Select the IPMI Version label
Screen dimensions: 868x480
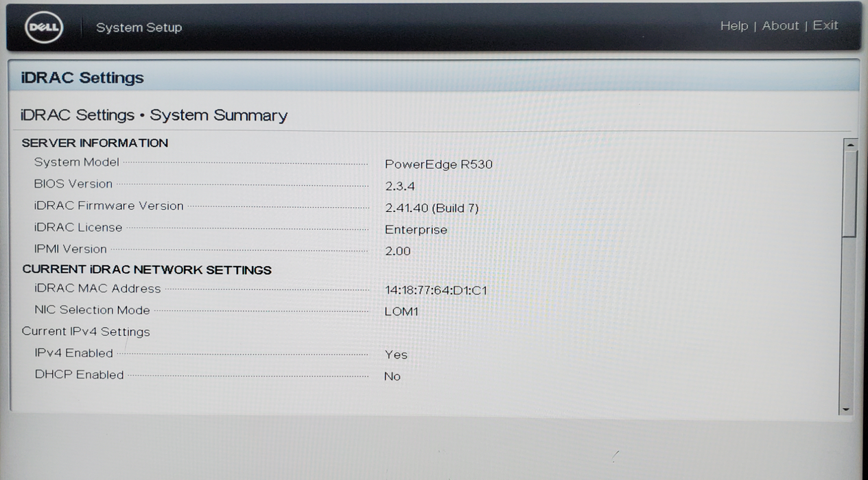point(70,249)
